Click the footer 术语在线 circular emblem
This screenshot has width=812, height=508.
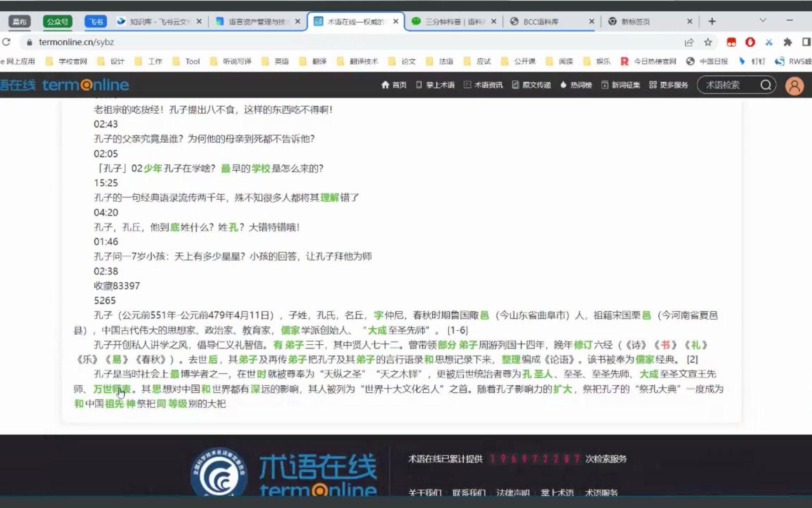[219, 472]
